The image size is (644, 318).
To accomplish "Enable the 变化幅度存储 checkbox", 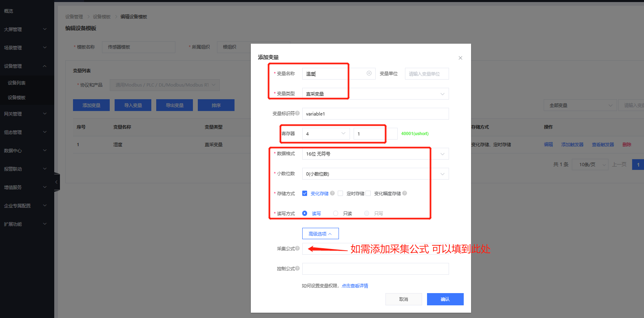I will click(x=368, y=193).
